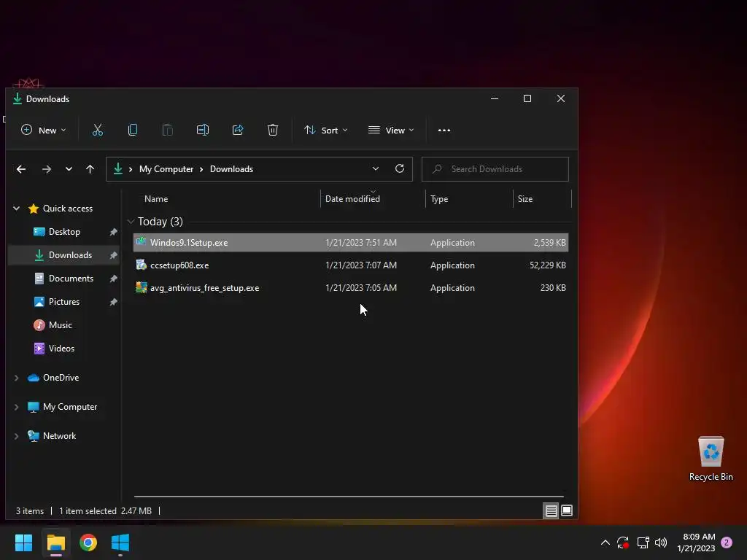Click the Rename icon in toolbar
747x560 pixels.
point(203,130)
